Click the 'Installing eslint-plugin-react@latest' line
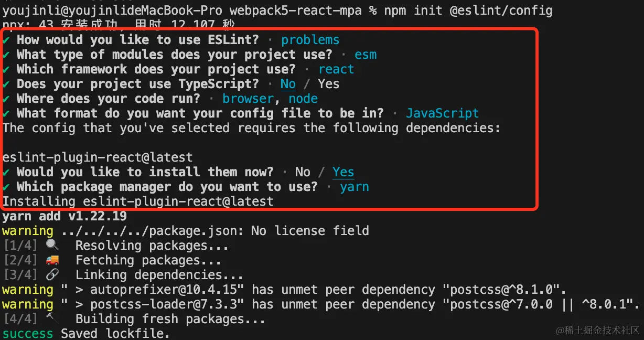 tap(138, 201)
